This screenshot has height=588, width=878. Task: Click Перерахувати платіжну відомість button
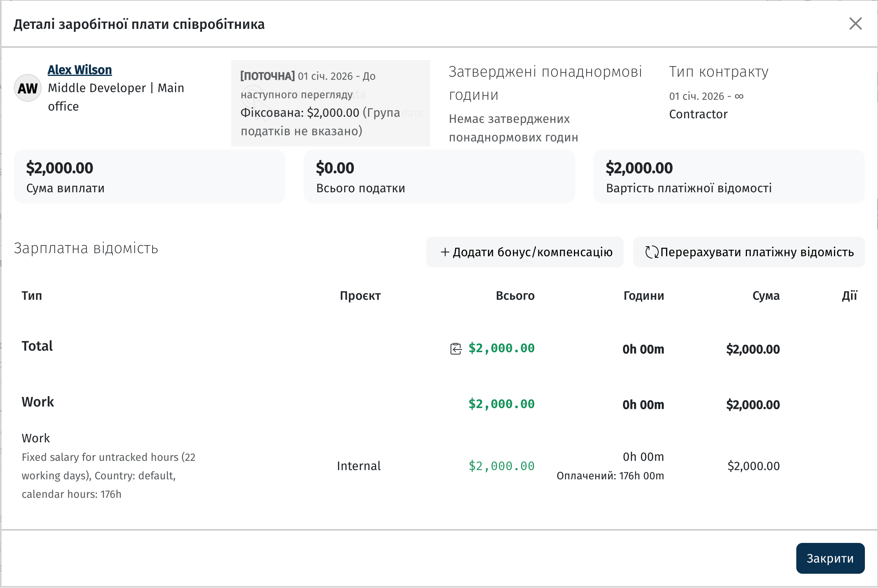point(749,252)
